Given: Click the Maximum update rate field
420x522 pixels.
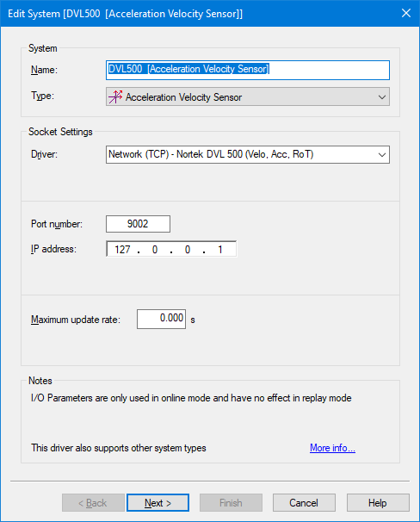Looking at the screenshot, I should point(161,319).
